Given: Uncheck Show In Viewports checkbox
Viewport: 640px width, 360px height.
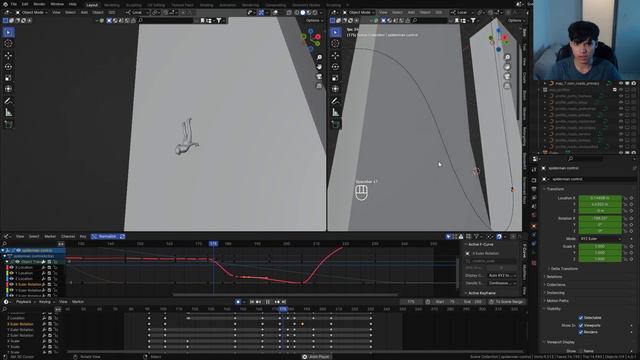Looking at the screenshot, I should tap(581, 326).
